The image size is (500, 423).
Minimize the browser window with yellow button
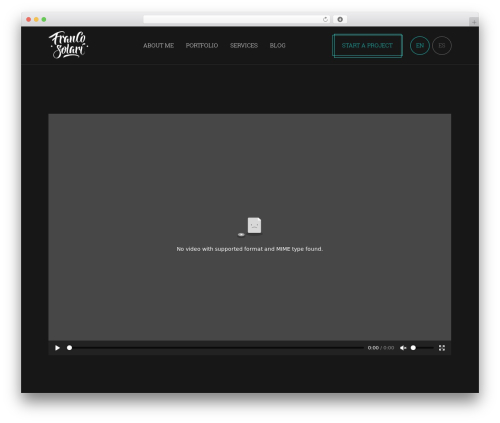pos(36,19)
